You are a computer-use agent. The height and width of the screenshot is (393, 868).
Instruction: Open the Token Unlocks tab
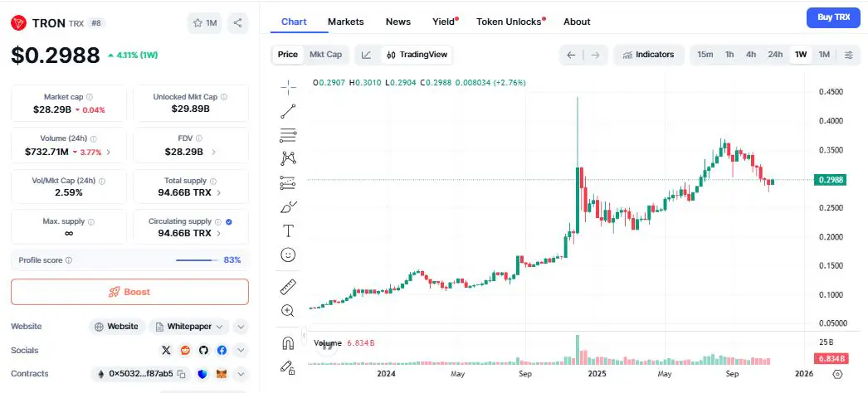[x=509, y=22]
